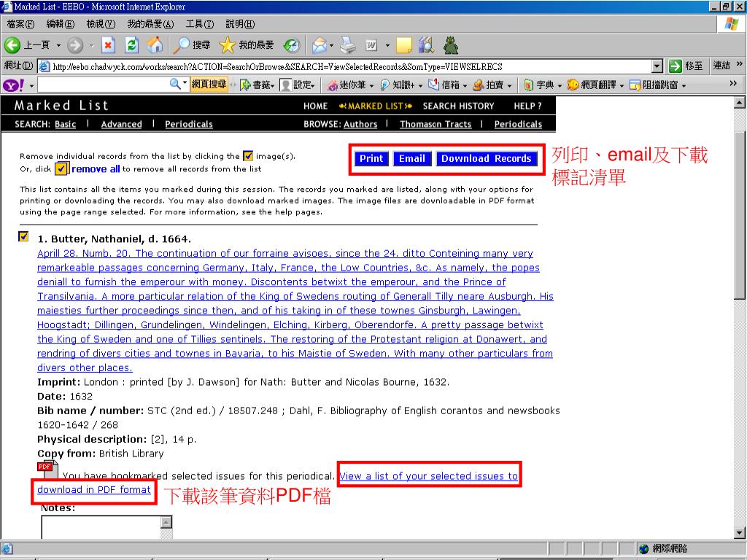This screenshot has height=560, width=747.
Task: Click the PDF file icon for Butter record
Action: click(x=47, y=470)
